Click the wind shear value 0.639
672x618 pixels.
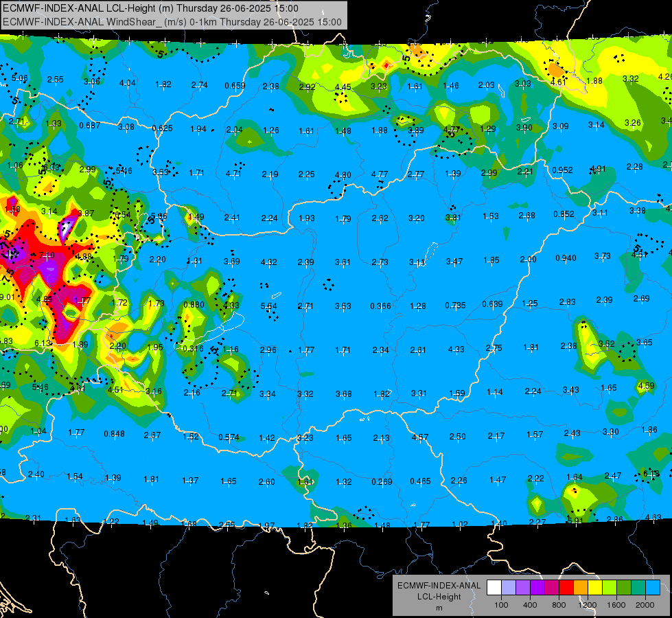click(x=492, y=304)
